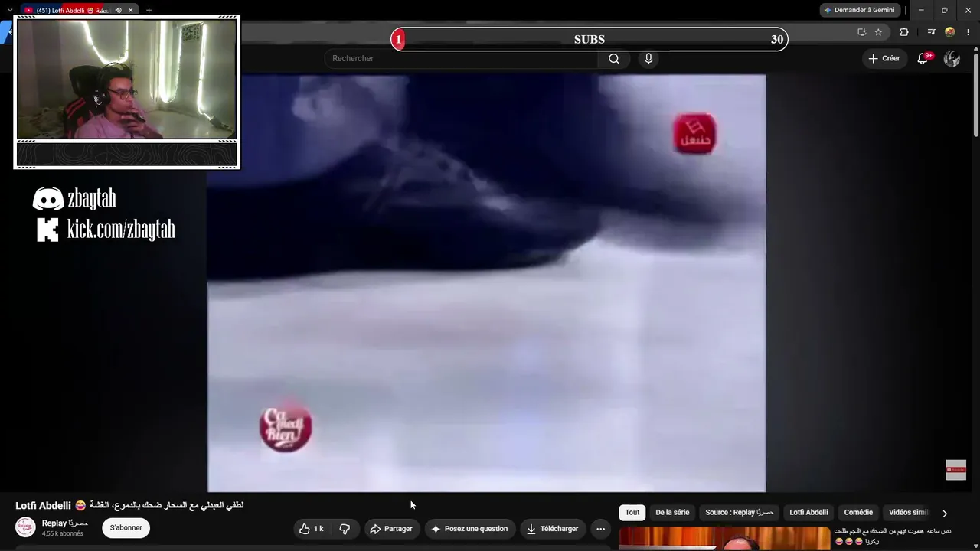The width and height of the screenshot is (980, 551).
Task: Mute the Lotfi Abdelli tab audio
Action: pyautogui.click(x=118, y=10)
